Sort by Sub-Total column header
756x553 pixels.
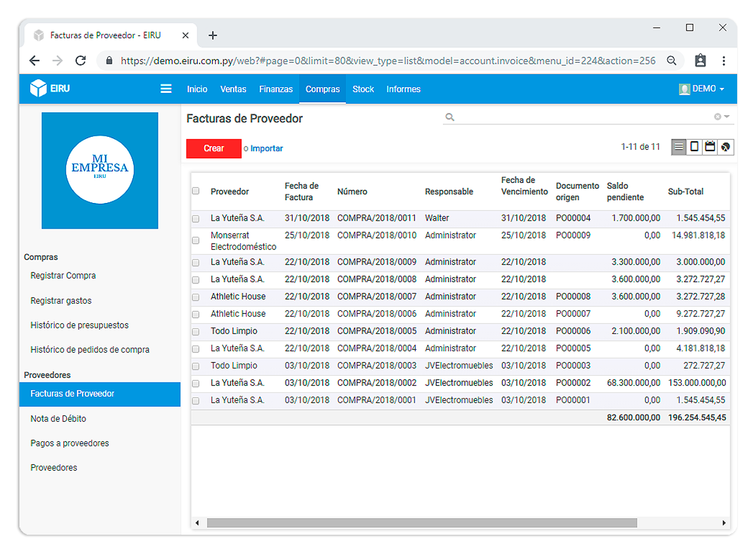[686, 192]
